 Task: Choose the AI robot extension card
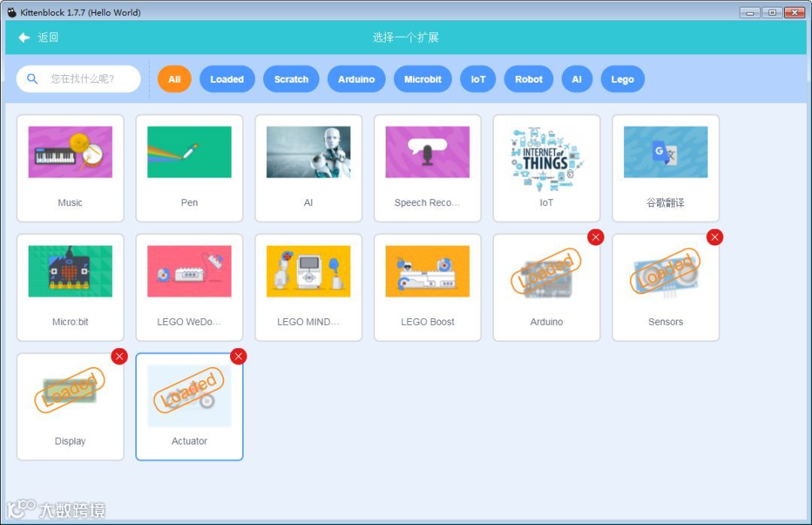pyautogui.click(x=309, y=168)
